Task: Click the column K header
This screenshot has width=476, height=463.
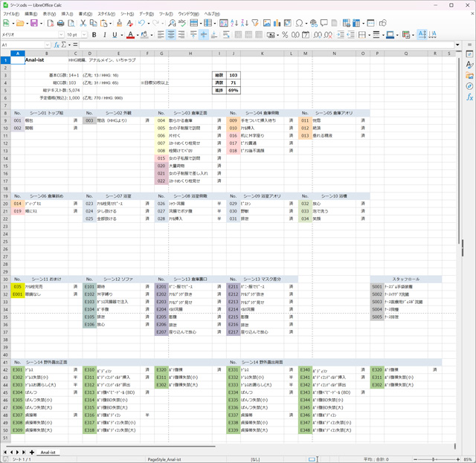Action: 261,54
